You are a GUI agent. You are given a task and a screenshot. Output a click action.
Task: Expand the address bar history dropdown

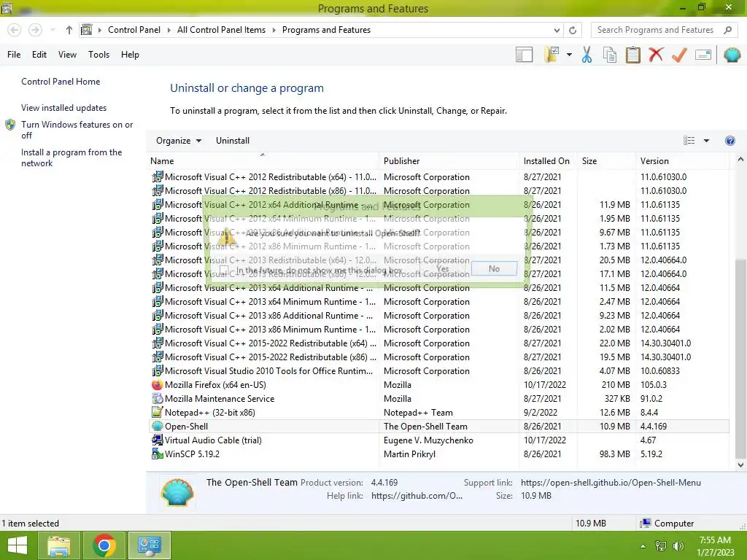(x=557, y=30)
